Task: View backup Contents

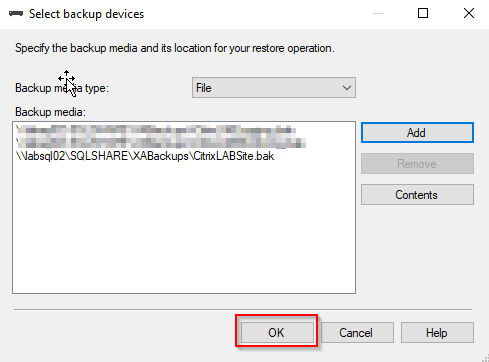Action: tap(417, 195)
